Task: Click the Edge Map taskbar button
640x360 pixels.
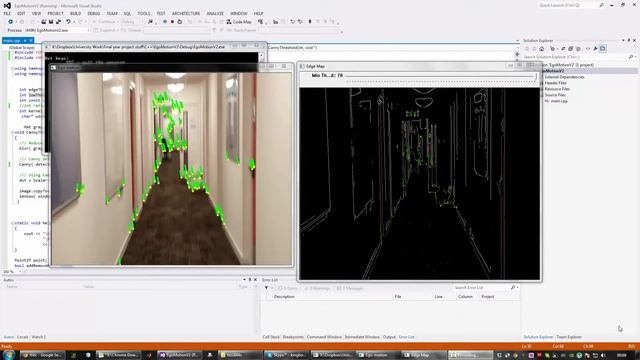Action: (x=423, y=355)
